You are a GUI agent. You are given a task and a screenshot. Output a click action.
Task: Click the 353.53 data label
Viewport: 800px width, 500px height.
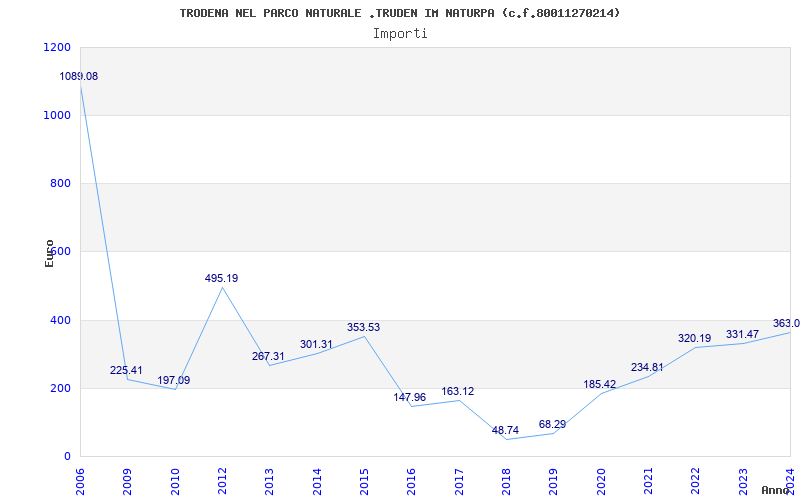363,328
